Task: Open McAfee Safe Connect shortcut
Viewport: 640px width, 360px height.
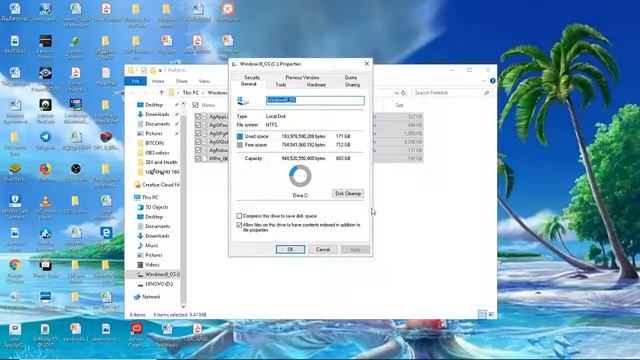Action: click(x=15, y=206)
